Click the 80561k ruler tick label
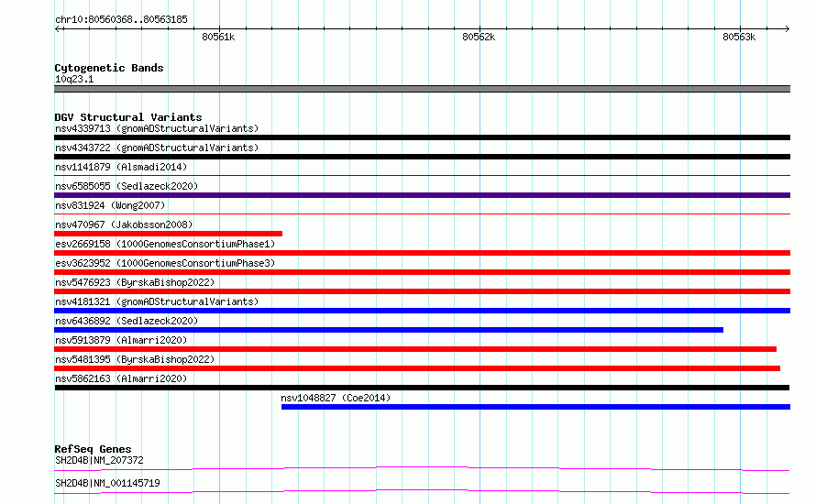This screenshot has height=504, width=816. 218,37
